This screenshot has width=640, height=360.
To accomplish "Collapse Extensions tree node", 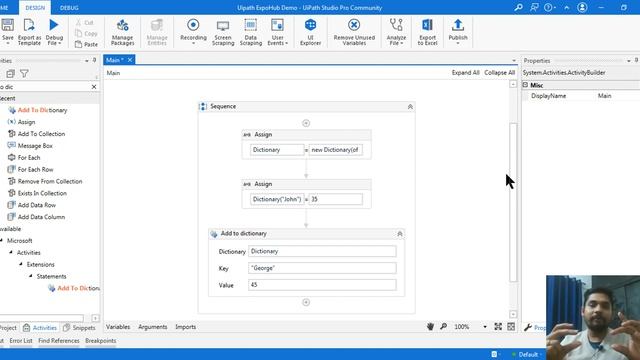I will (21, 264).
